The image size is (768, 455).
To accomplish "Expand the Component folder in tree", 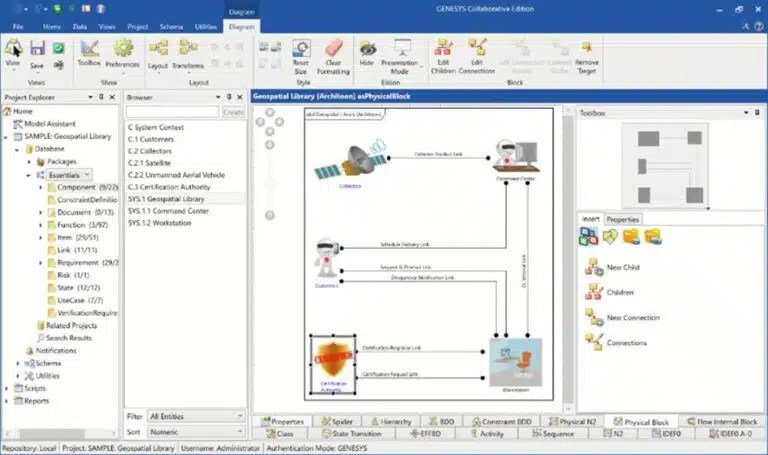I will 41,187.
